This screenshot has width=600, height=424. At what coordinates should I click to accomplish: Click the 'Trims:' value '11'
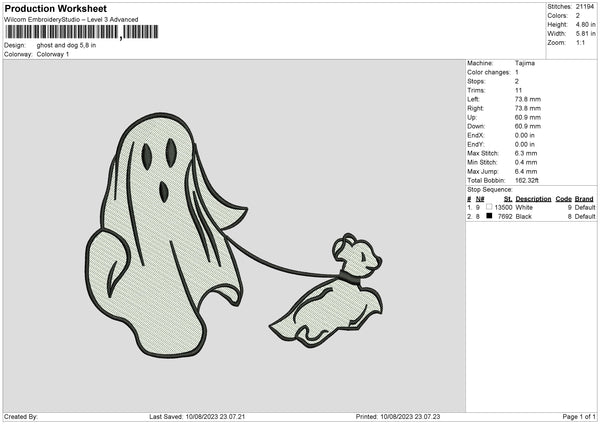518,90
